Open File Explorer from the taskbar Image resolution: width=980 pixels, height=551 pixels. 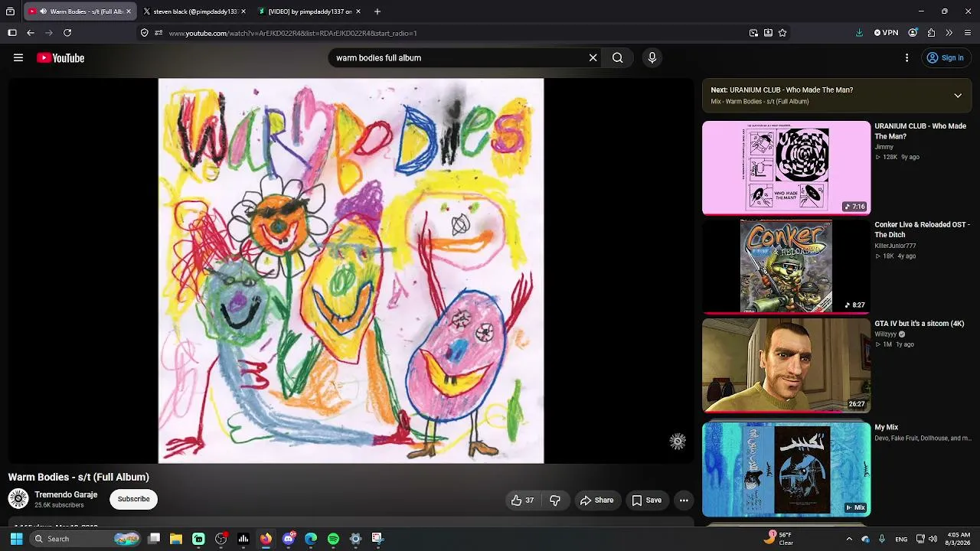[176, 539]
